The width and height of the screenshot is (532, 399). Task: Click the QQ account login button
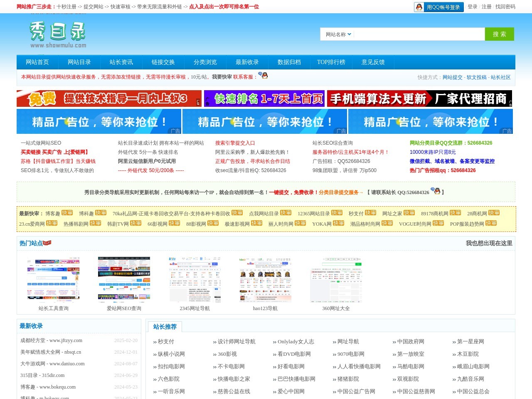(438, 7)
